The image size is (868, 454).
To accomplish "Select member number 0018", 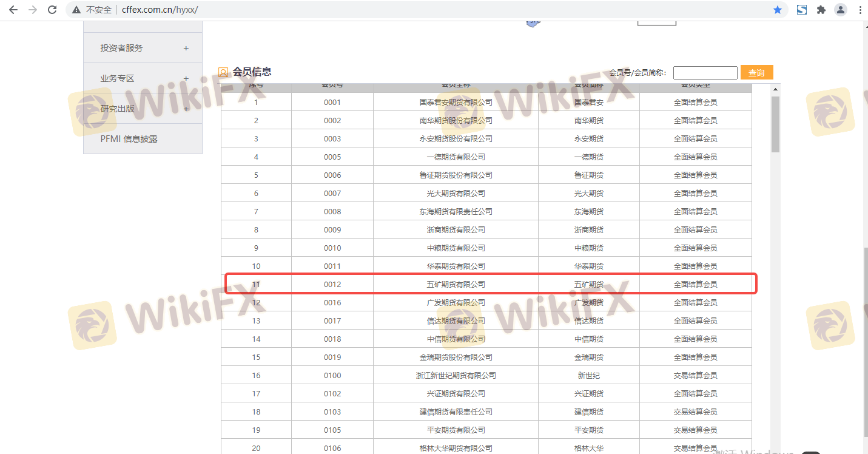I will tap(332, 339).
